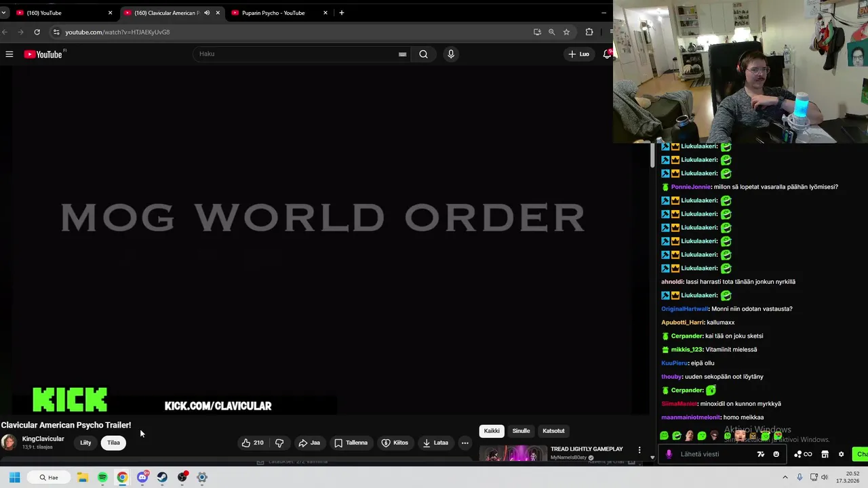
Task: Start voice search with microphone icon
Action: [450, 54]
